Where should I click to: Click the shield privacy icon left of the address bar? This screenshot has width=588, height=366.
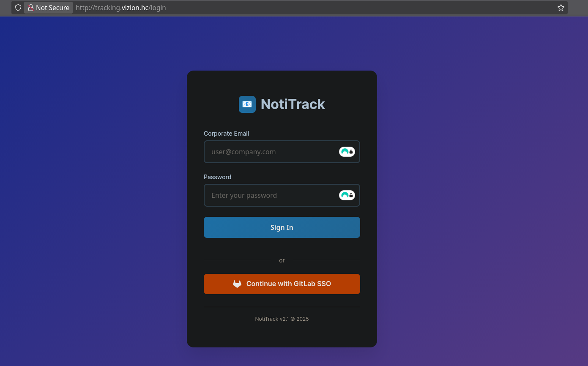pos(18,8)
